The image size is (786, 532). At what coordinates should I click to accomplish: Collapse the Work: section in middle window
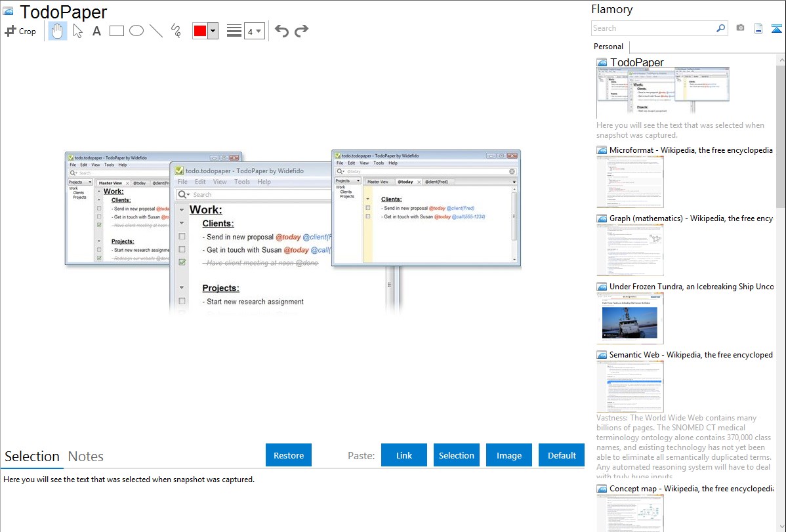pyautogui.click(x=182, y=210)
